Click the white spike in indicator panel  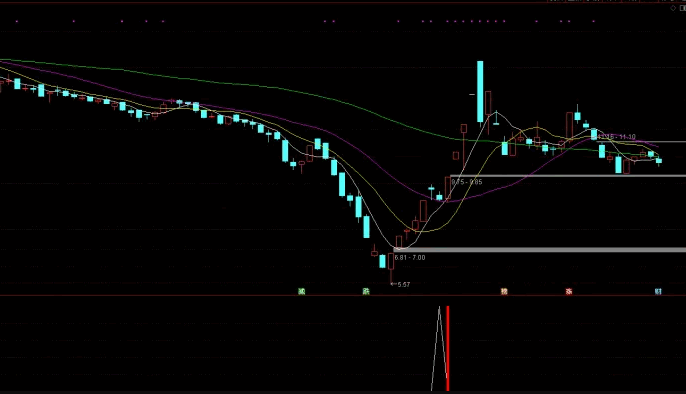[x=439, y=349]
